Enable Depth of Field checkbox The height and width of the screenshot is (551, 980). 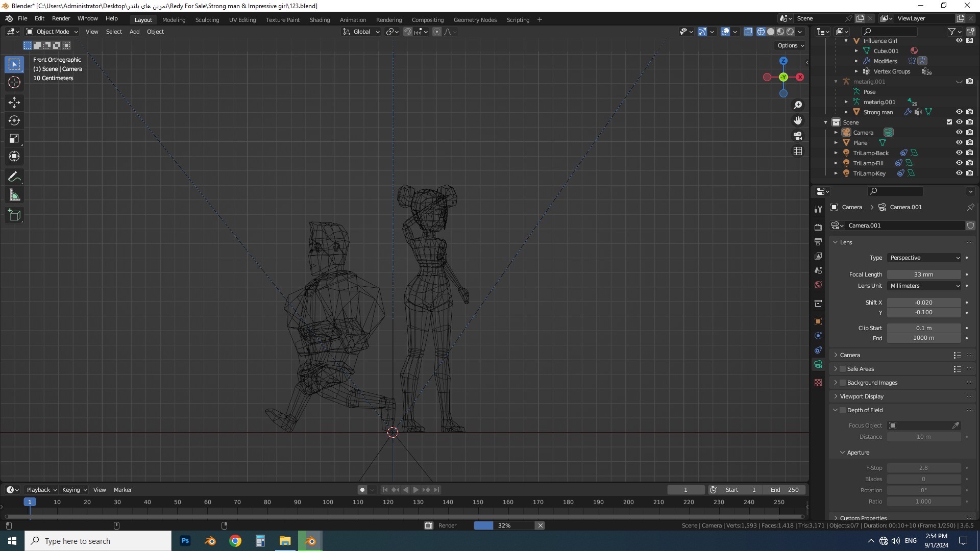(843, 410)
